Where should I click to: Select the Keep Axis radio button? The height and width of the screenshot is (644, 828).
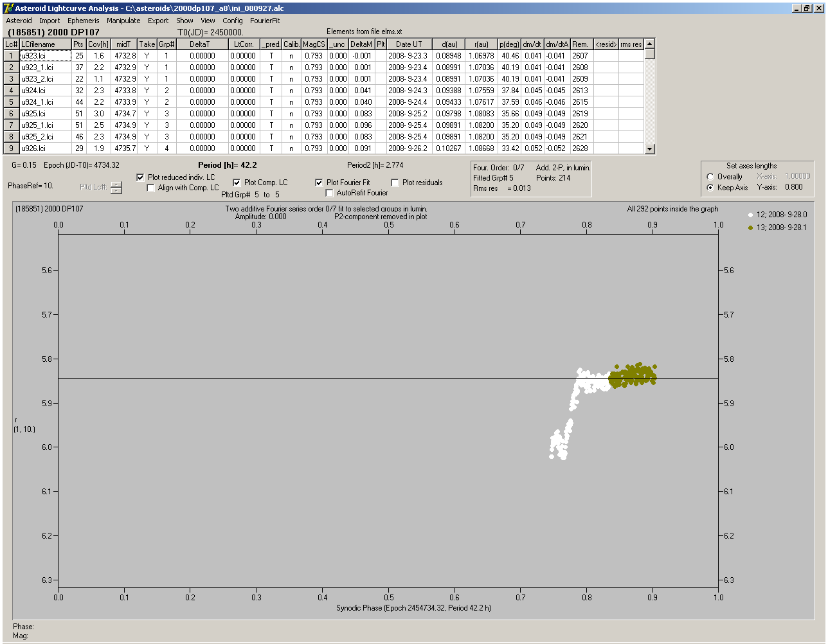pos(710,188)
